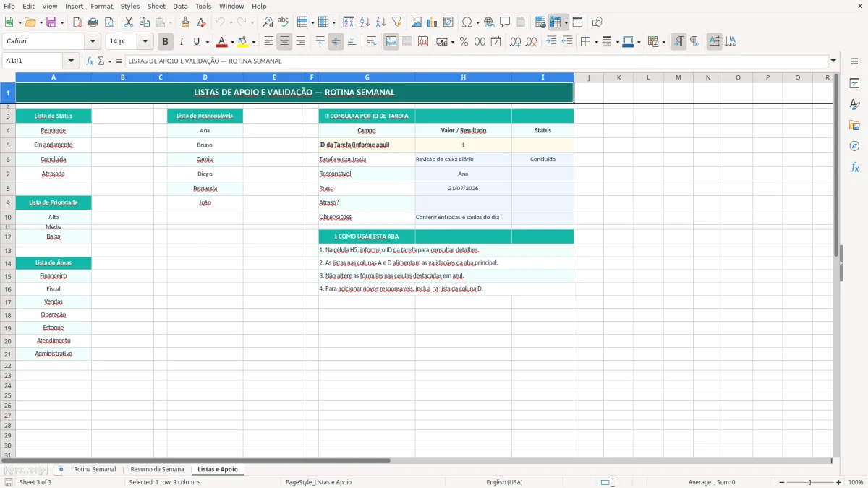Open a file with the Open folder icon
Image resolution: width=868 pixels, height=488 pixels.
30,22
